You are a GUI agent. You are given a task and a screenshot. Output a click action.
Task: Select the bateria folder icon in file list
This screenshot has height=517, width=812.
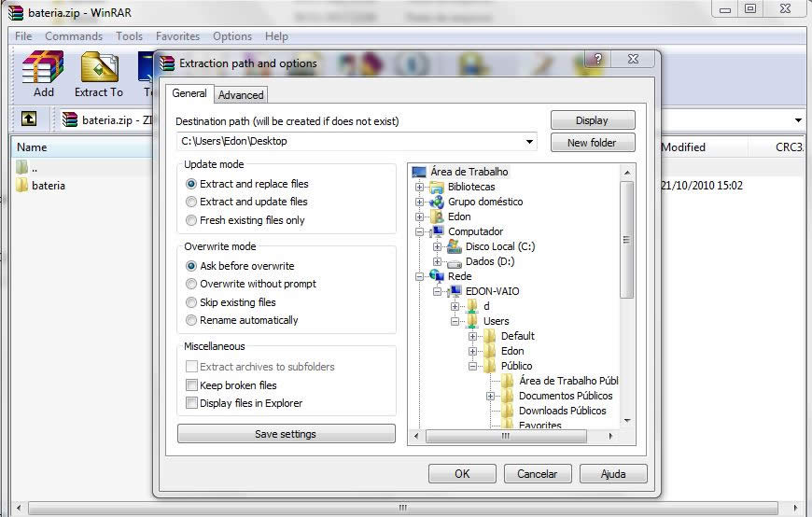21,185
